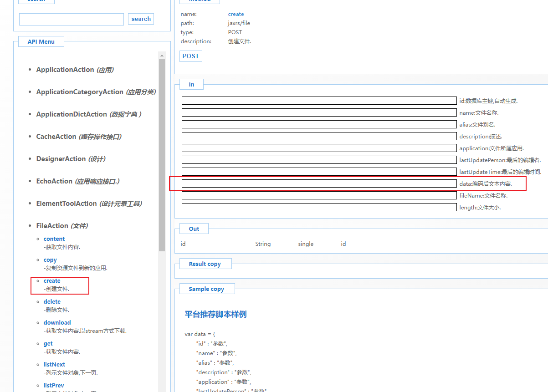Click the text -获取文件内容,以stream方式下载
Viewport: 548px width, 392px height.
coord(85,331)
